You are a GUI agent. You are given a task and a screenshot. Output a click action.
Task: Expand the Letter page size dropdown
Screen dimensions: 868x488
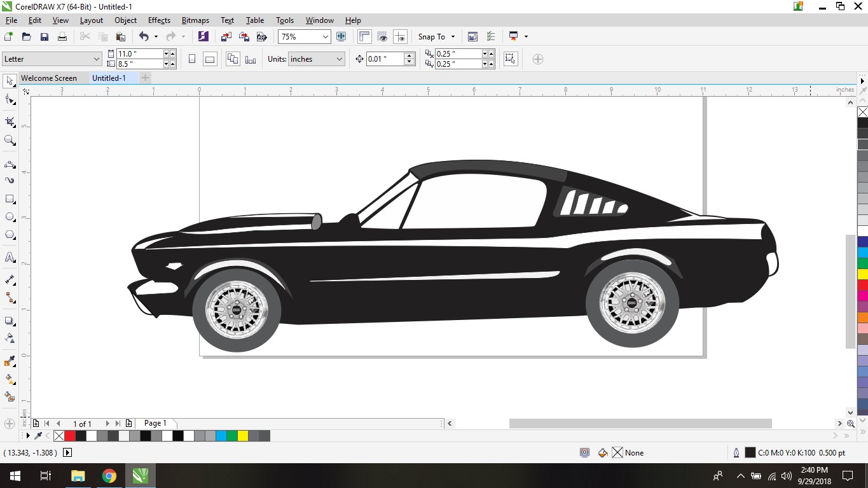click(x=97, y=59)
